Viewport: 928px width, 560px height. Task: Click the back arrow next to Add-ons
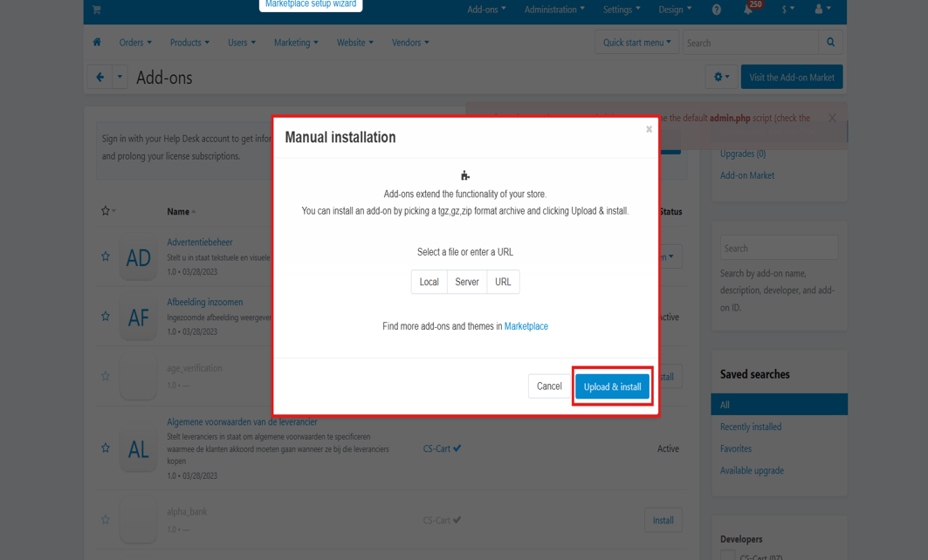click(x=100, y=78)
